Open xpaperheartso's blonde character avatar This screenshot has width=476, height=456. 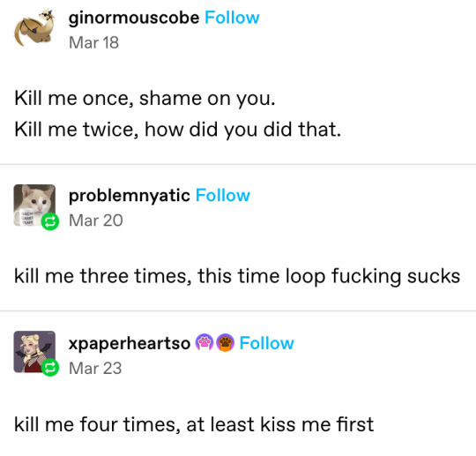34,352
